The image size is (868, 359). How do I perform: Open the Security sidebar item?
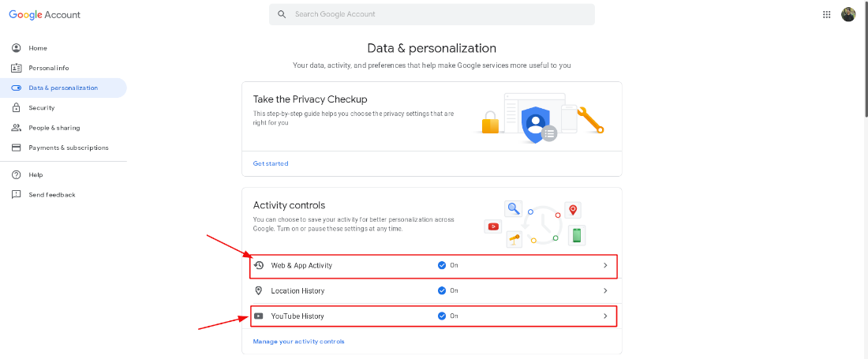click(42, 108)
